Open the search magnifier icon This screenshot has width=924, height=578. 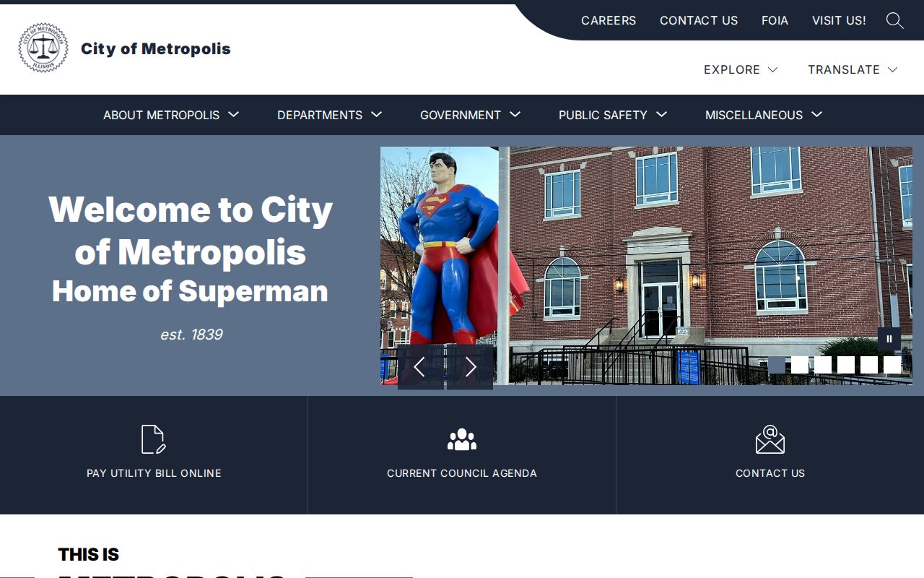[895, 20]
